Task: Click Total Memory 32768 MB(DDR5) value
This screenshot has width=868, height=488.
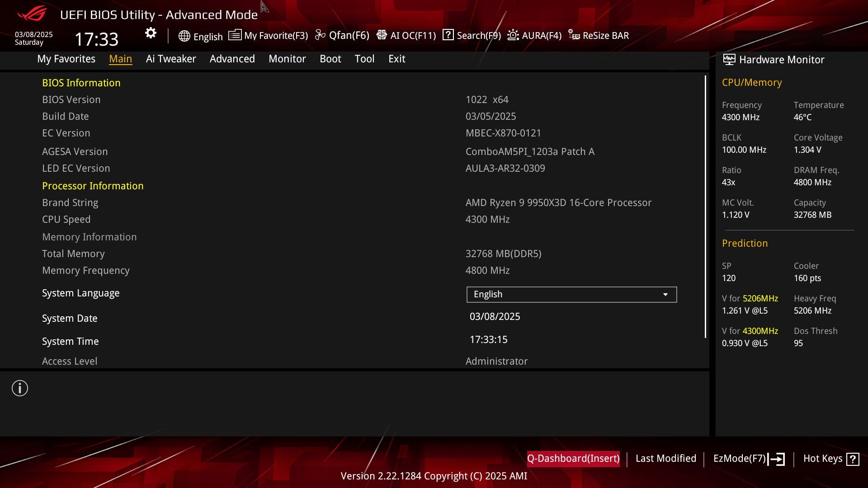Action: (504, 254)
